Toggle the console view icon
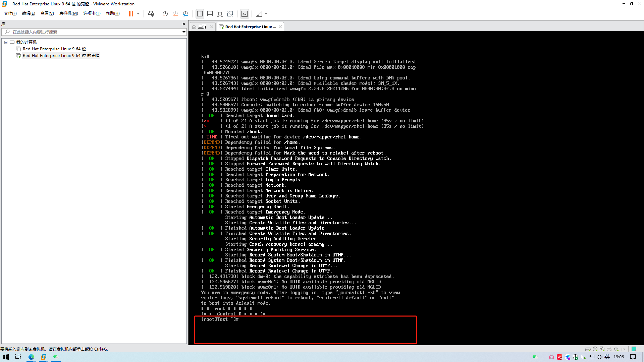Image resolution: width=644 pixels, height=362 pixels. coord(245,14)
